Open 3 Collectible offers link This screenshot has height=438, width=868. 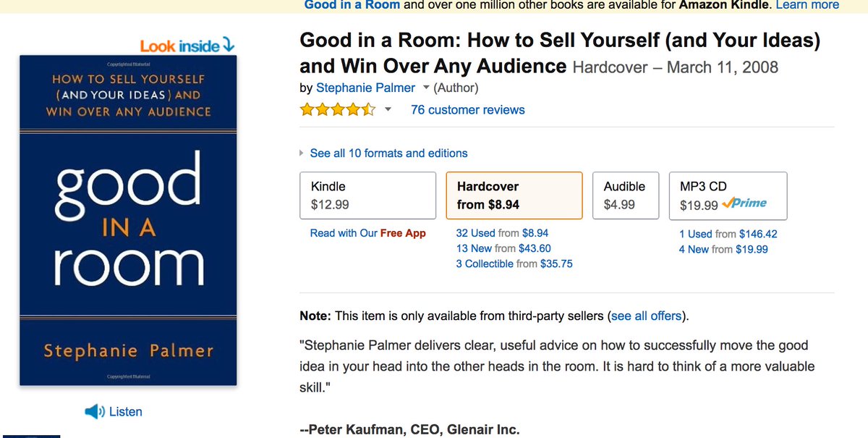tap(514, 264)
